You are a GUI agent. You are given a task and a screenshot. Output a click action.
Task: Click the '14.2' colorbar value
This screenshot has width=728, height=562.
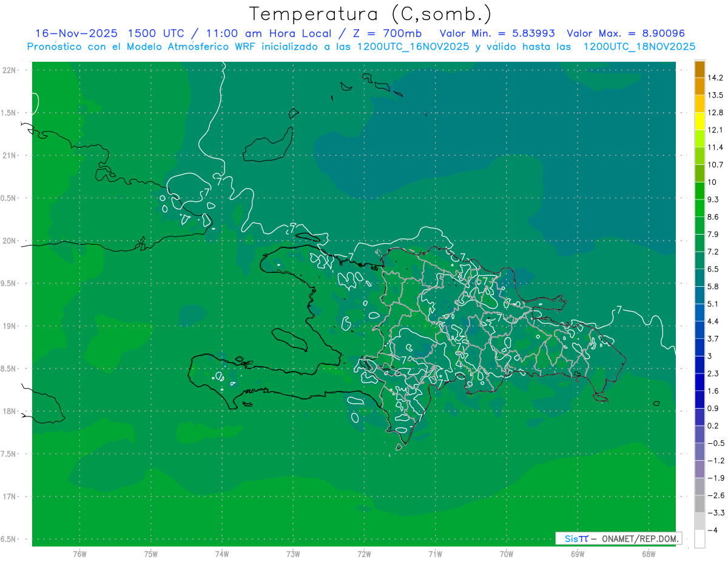pos(715,78)
